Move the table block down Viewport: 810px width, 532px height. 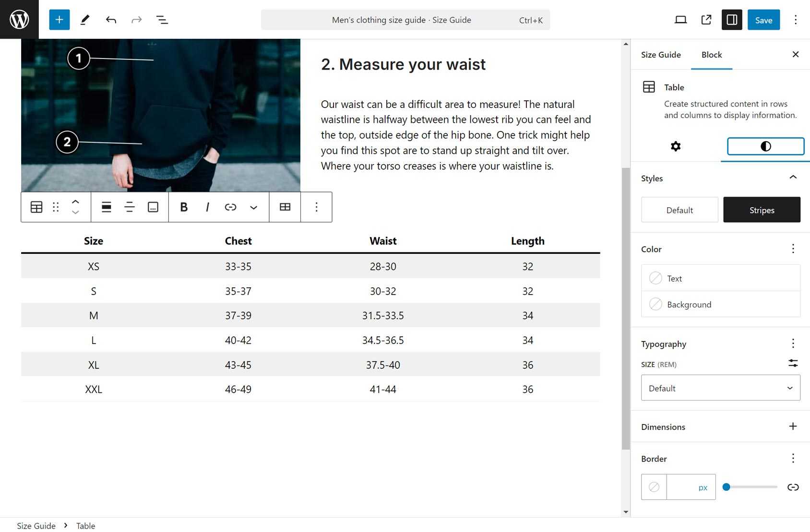pos(75,213)
